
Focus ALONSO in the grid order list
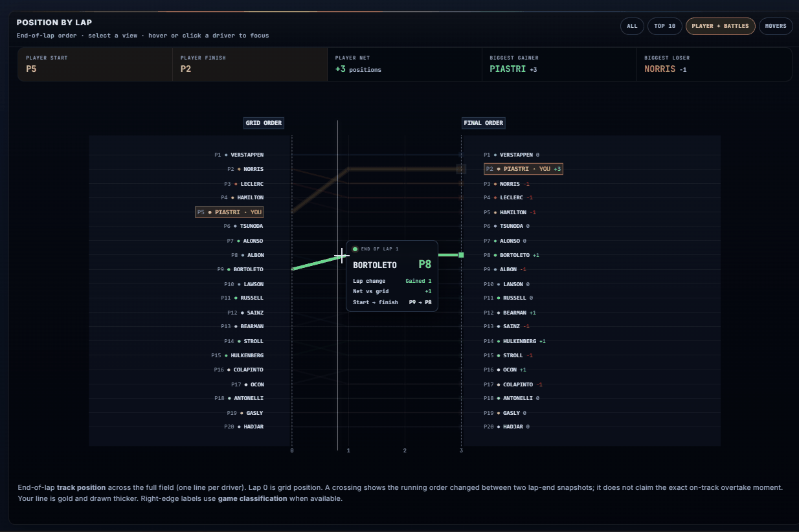[245, 241]
